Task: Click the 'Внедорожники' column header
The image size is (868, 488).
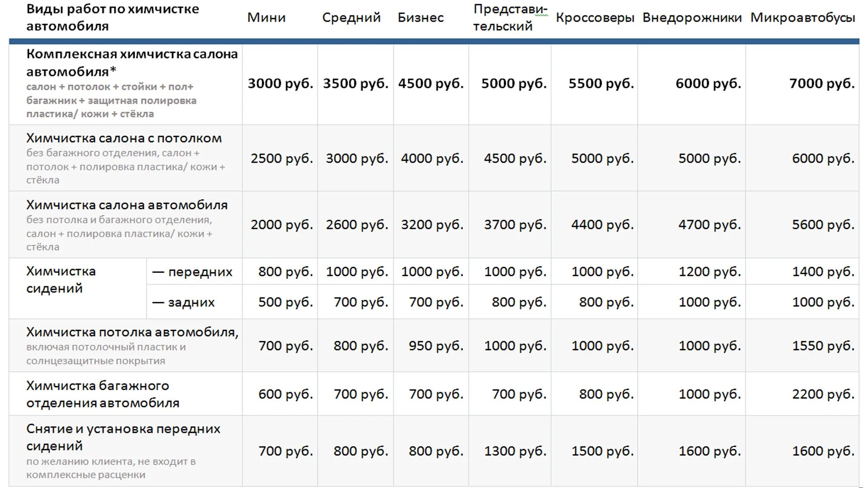Action: tap(692, 18)
